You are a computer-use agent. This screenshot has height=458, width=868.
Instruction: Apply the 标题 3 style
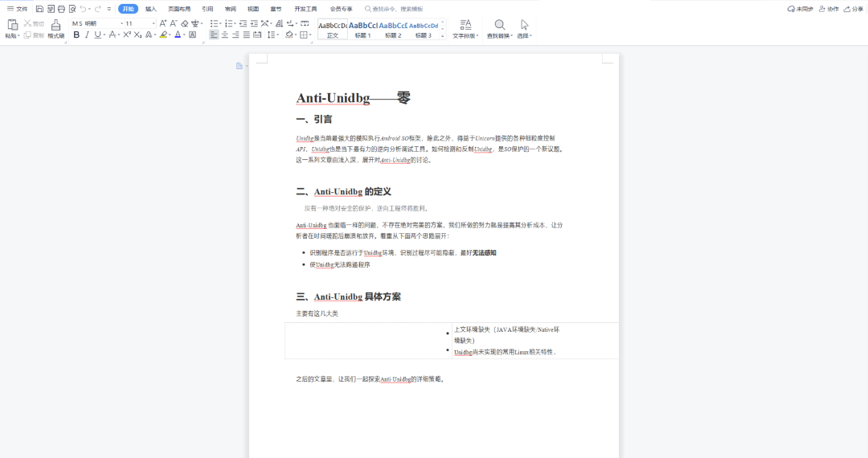pos(424,29)
